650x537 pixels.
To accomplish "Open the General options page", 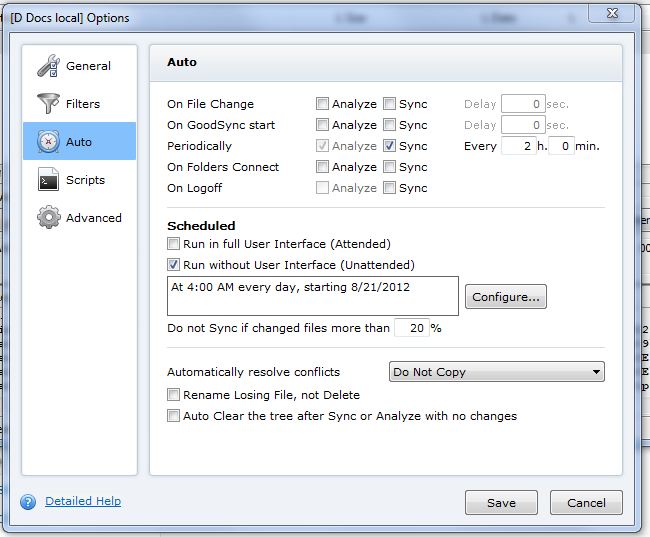I will point(80,66).
